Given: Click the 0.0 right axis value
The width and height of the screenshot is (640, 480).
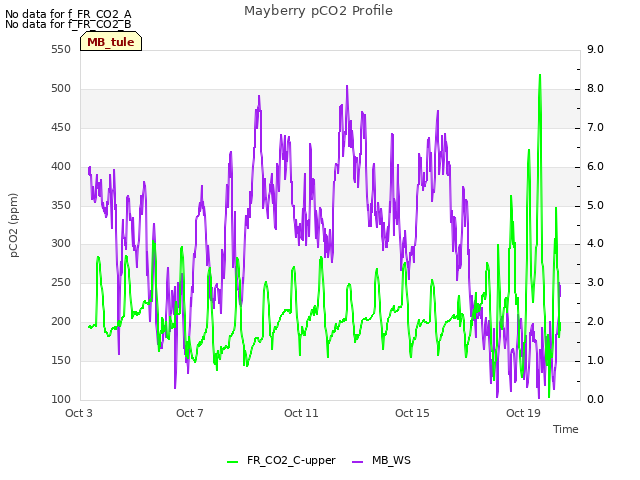Looking at the screenshot, I should (595, 399).
